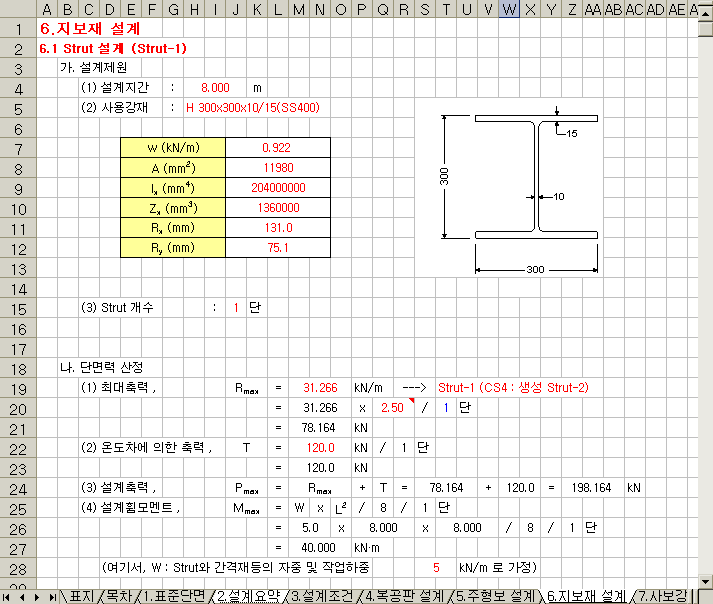
Task: Open the 3.설계조건 sheet tab
Action: tap(324, 596)
